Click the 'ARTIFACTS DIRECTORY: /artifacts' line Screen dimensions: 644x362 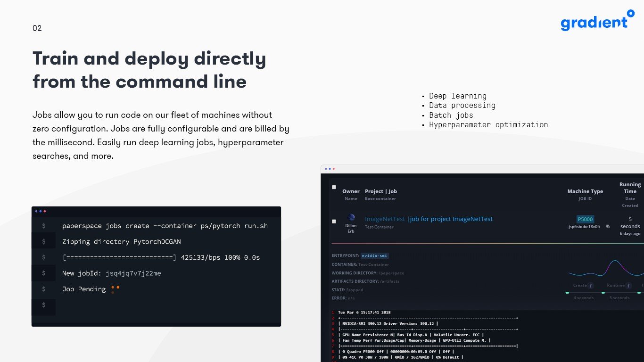tap(365, 281)
